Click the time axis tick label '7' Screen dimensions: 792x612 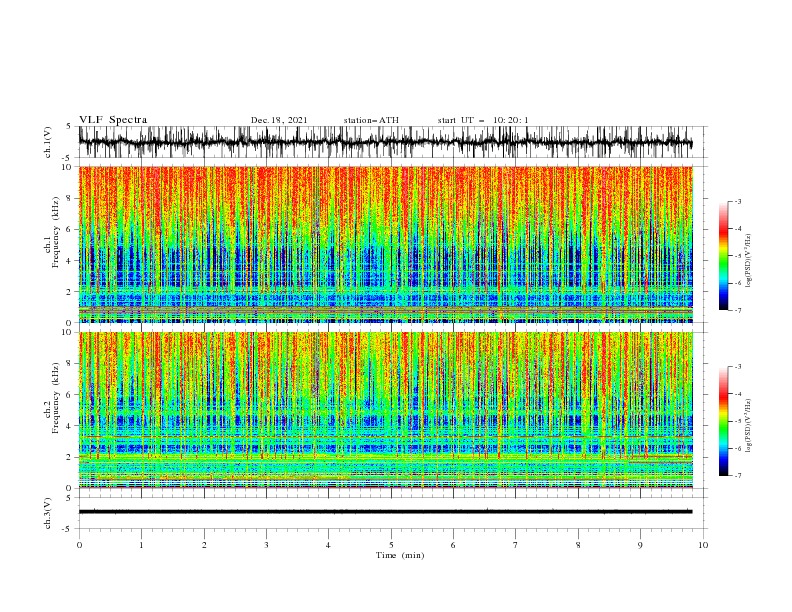pos(516,545)
